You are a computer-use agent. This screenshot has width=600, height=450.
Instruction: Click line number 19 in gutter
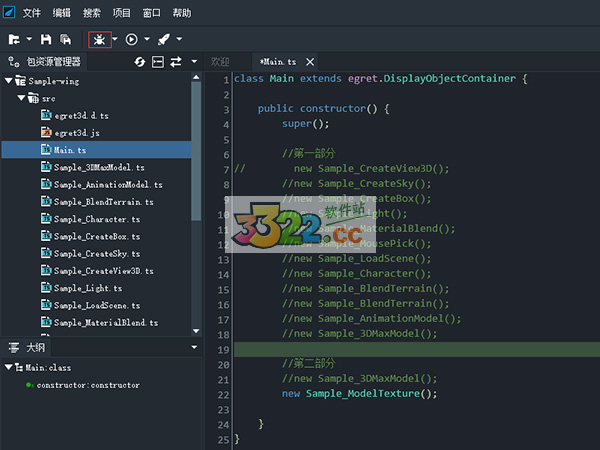(x=224, y=350)
